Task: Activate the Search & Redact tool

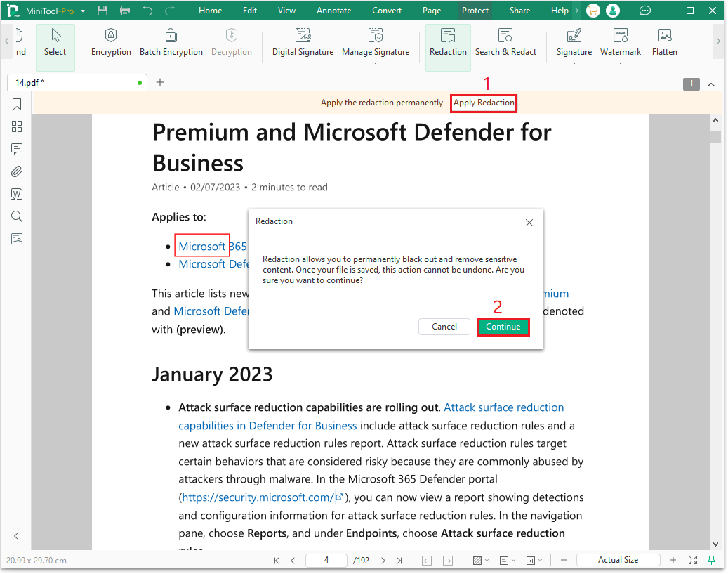Action: click(x=505, y=42)
